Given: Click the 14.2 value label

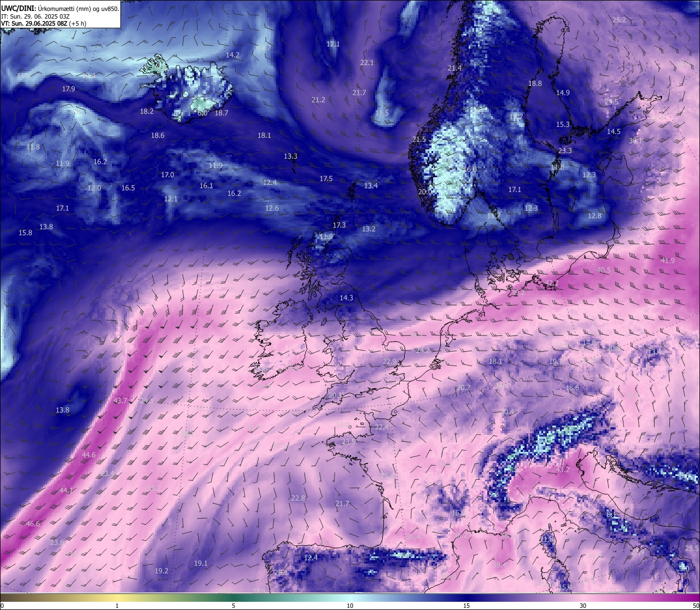Looking at the screenshot, I should click(232, 55).
